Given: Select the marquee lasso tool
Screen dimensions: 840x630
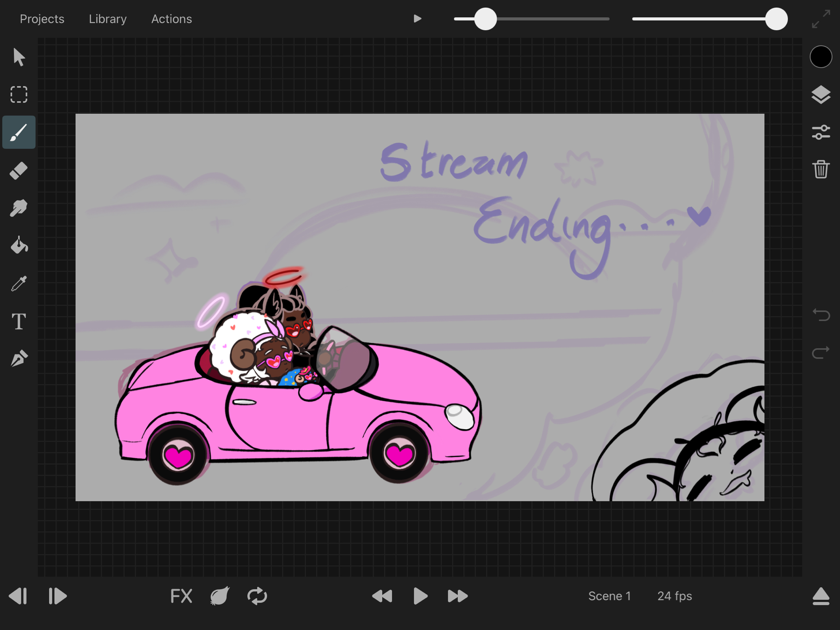Looking at the screenshot, I should pyautogui.click(x=19, y=94).
